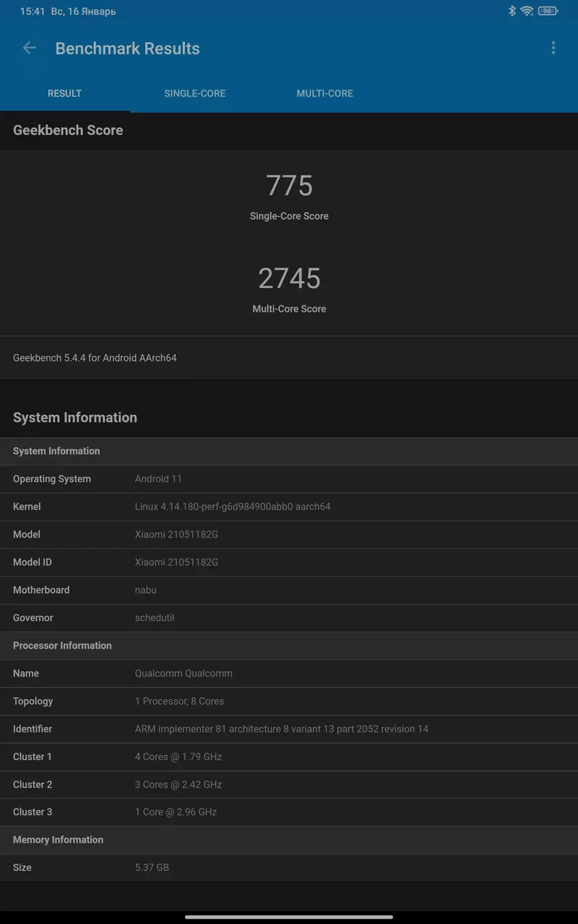The height and width of the screenshot is (924, 578).
Task: Tap the Memory Size row
Action: [x=289, y=868]
